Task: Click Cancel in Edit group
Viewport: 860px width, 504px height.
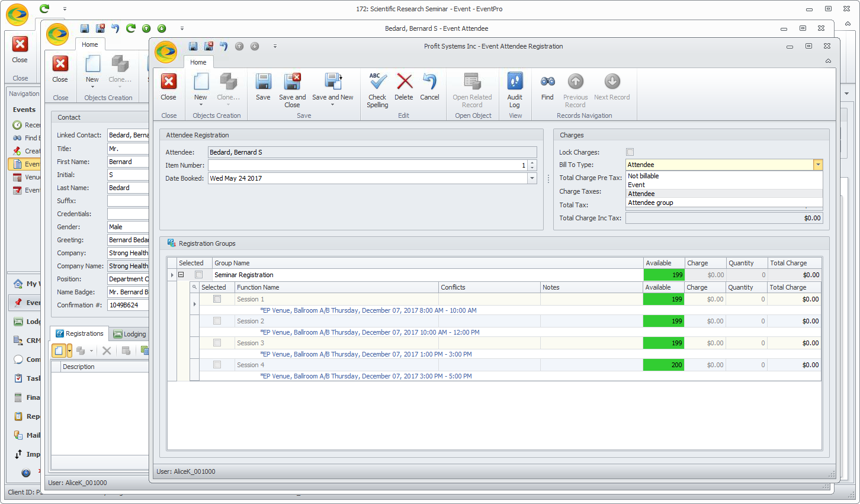Action: [429, 87]
